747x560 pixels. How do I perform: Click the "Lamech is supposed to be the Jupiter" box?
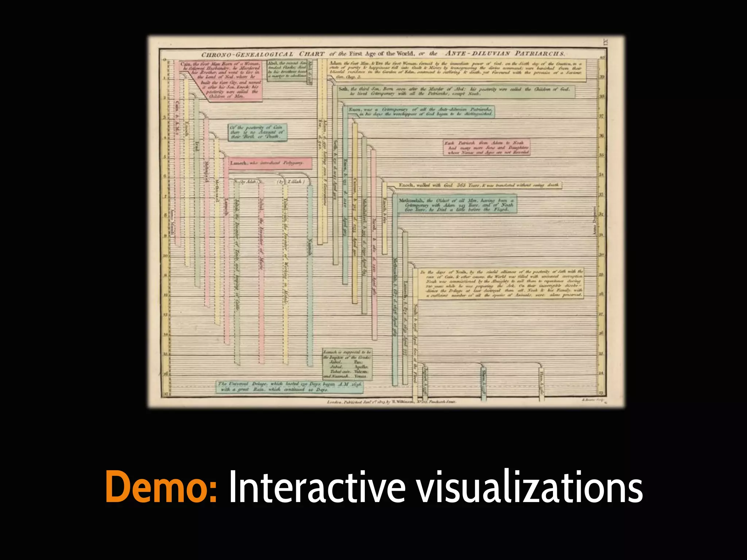point(347,364)
